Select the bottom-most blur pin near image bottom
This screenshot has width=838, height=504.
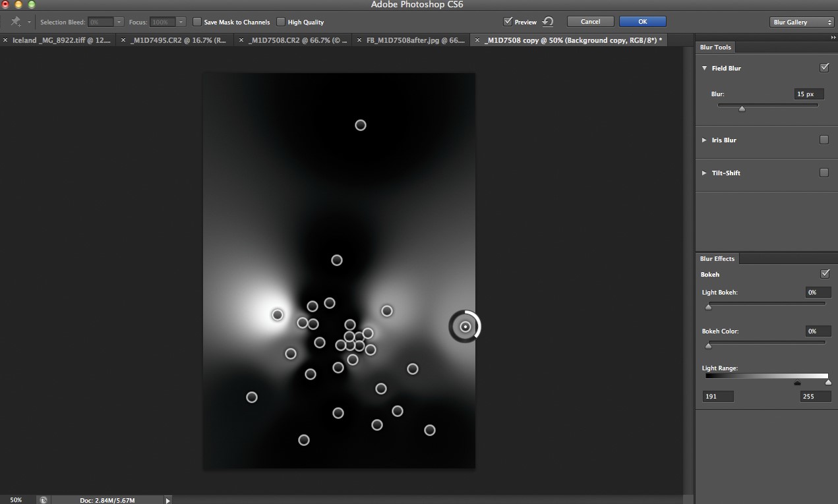coord(304,439)
